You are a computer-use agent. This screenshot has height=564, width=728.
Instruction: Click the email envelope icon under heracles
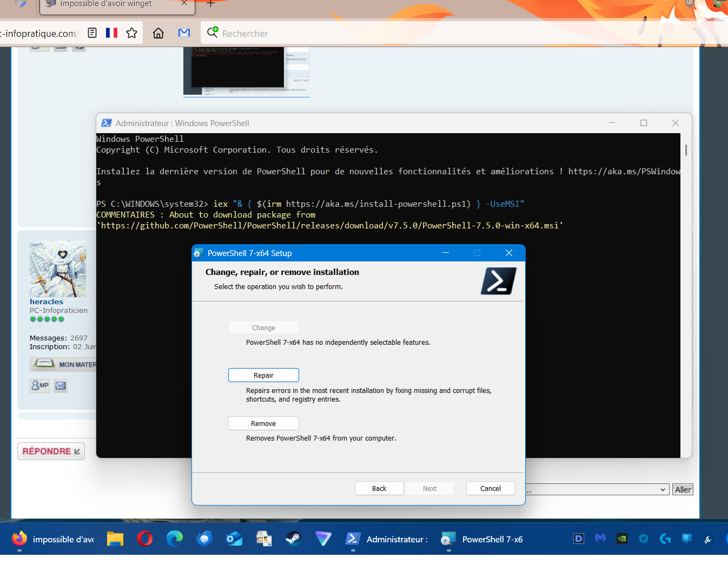(61, 385)
